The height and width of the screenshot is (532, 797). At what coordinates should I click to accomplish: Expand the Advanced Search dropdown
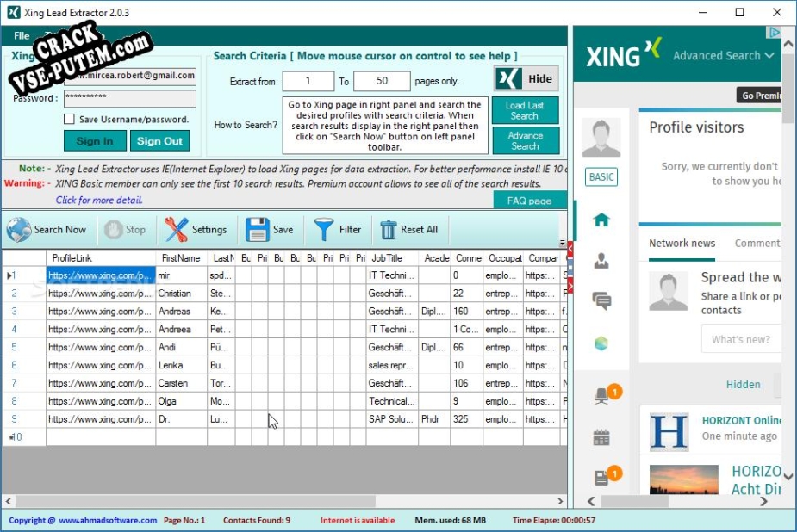coord(724,55)
